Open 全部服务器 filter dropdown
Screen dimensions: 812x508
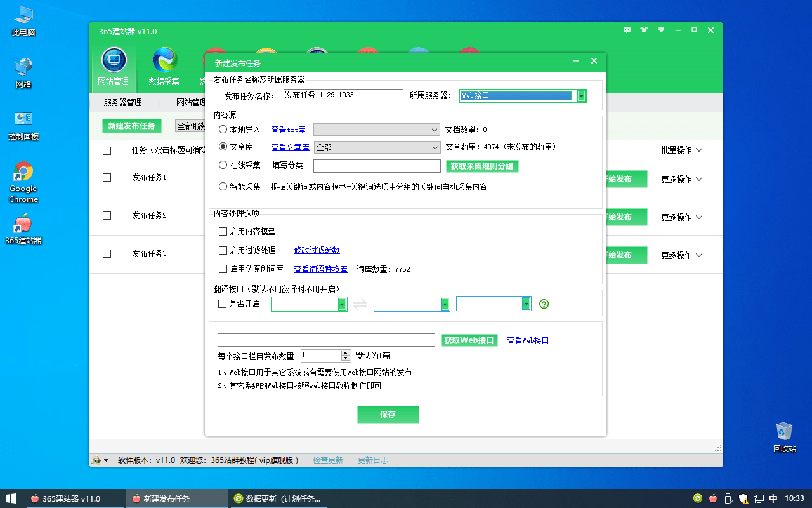pyautogui.click(x=190, y=126)
